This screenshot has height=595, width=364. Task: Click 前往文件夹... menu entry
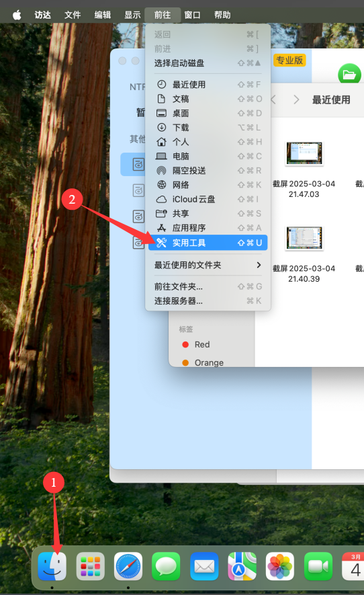[208, 286]
